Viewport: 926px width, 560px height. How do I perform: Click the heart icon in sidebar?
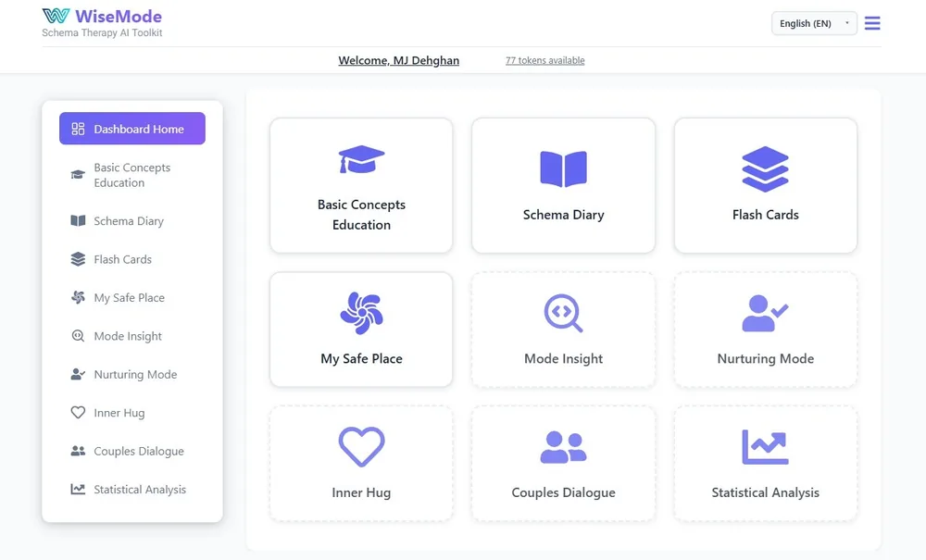[x=78, y=413]
